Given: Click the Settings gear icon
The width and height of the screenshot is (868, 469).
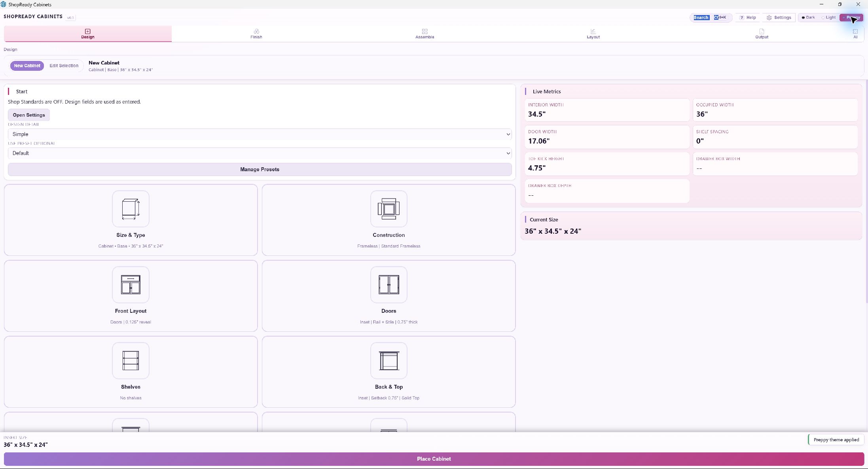Looking at the screenshot, I should tap(769, 18).
